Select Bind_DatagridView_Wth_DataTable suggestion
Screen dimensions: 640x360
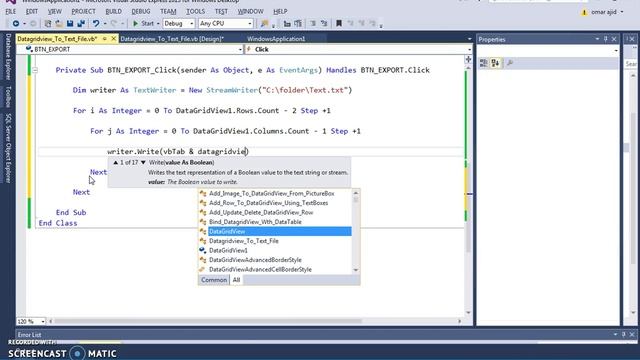255,222
